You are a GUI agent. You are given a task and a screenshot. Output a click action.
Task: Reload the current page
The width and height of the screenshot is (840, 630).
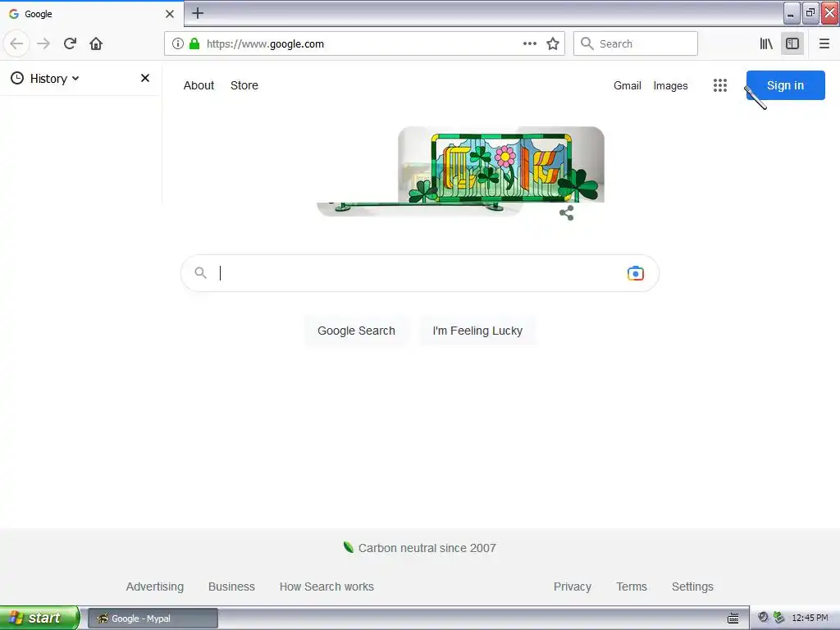click(x=70, y=43)
